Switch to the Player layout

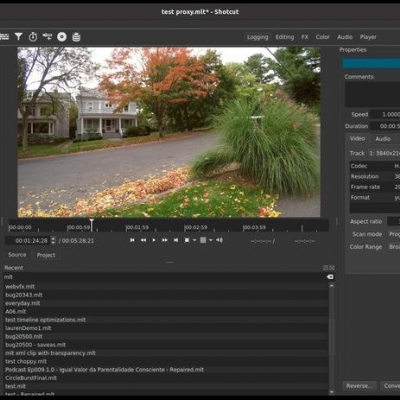pyautogui.click(x=368, y=37)
